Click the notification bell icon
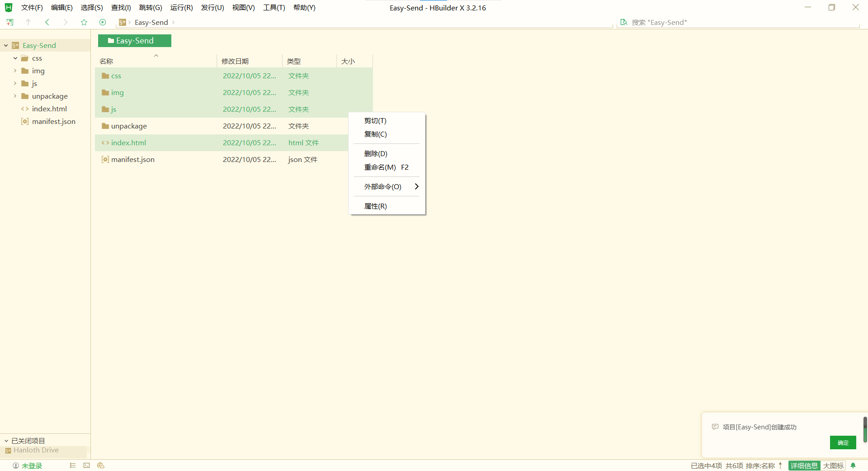Viewport: 868px width, 471px height. (853, 466)
